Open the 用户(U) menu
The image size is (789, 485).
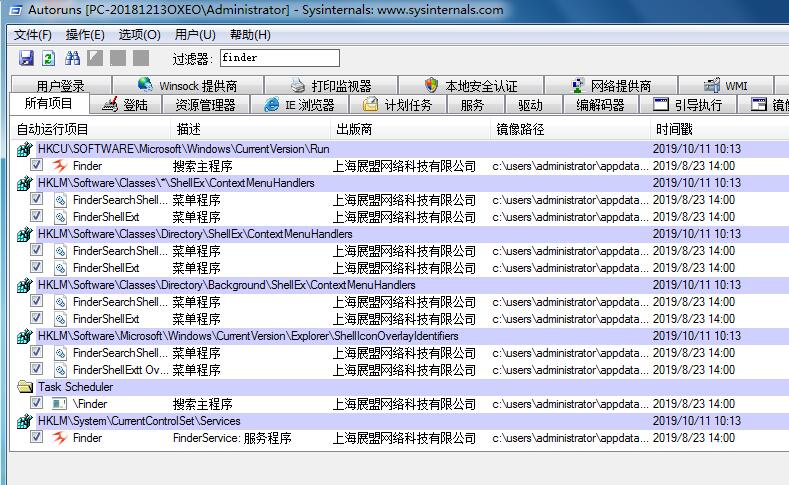point(195,35)
